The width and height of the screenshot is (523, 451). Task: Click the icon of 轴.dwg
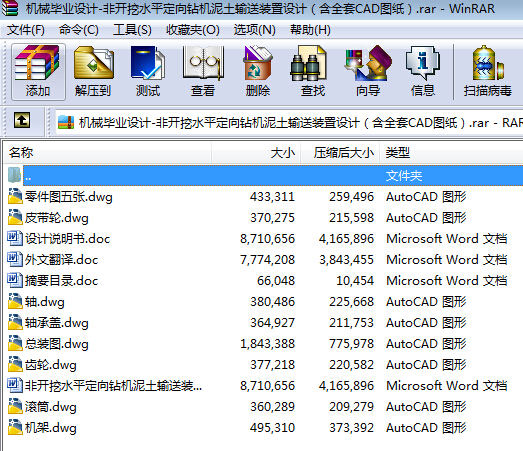[x=15, y=301]
